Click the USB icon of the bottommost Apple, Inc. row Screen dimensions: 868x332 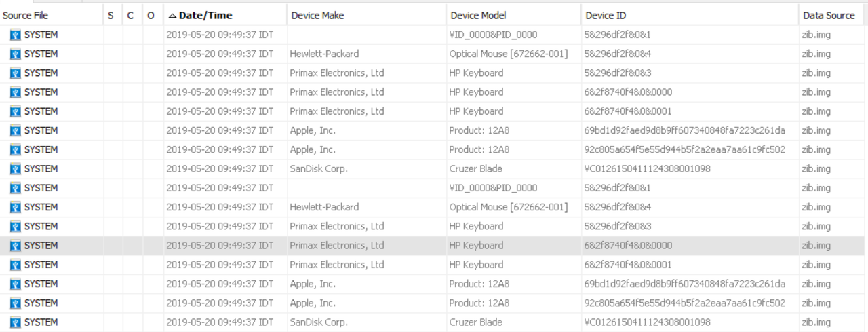[x=16, y=303]
